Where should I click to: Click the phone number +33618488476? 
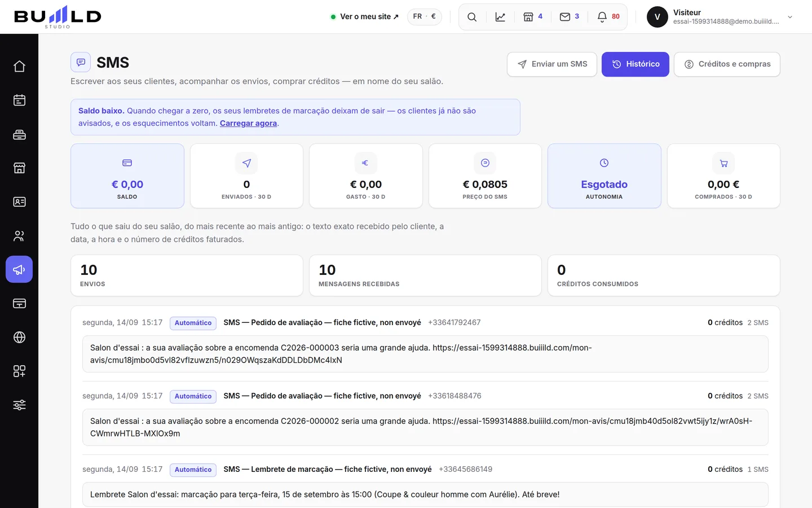[x=454, y=396]
